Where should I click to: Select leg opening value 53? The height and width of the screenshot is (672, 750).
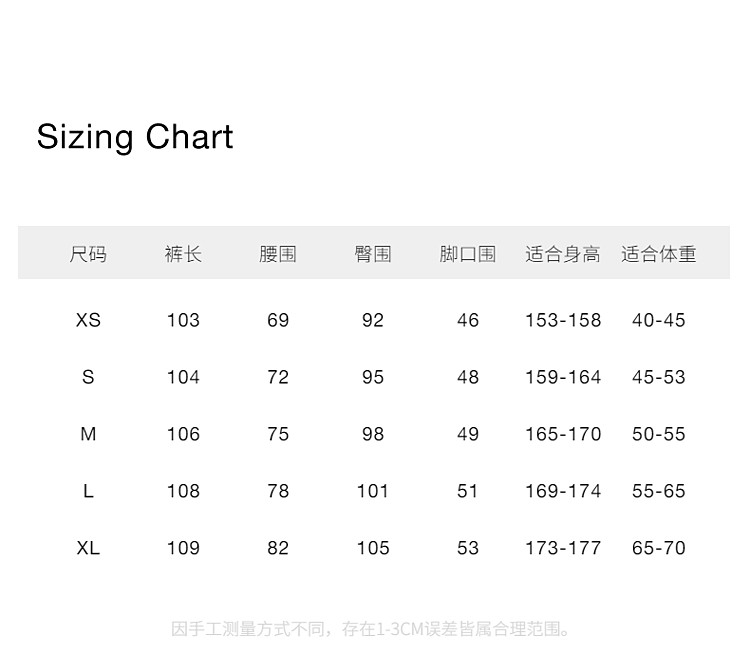tap(468, 548)
